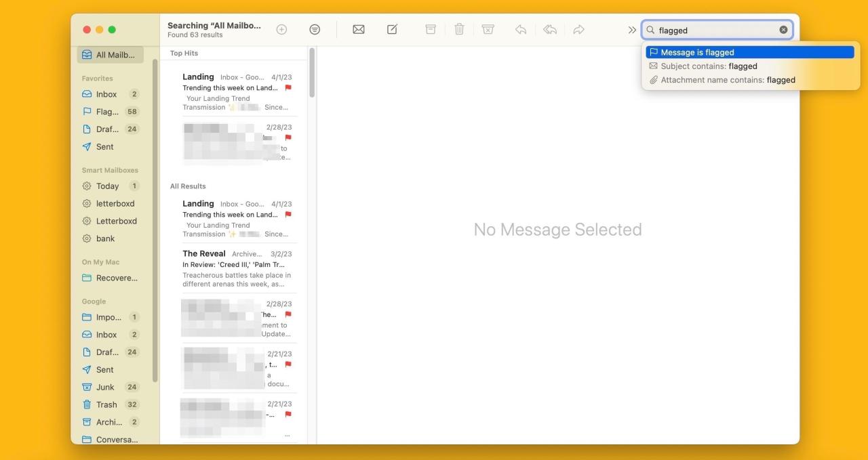The width and height of the screenshot is (868, 460).
Task: Open Google Drafts mailbox
Action: coord(110,352)
